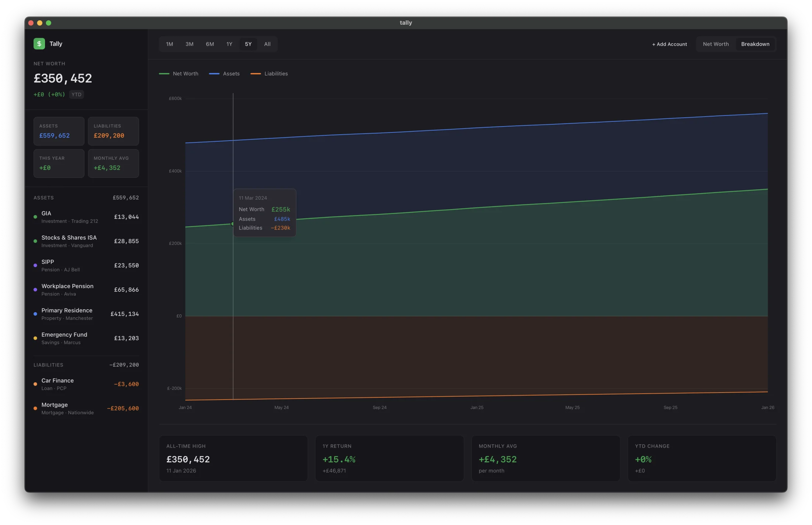Click the yellow dot beside Emergency Fund
The height and width of the screenshot is (525, 812).
[x=35, y=338]
